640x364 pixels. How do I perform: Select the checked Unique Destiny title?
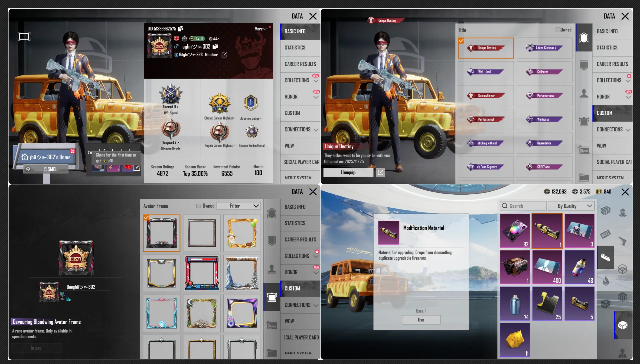[x=485, y=48]
